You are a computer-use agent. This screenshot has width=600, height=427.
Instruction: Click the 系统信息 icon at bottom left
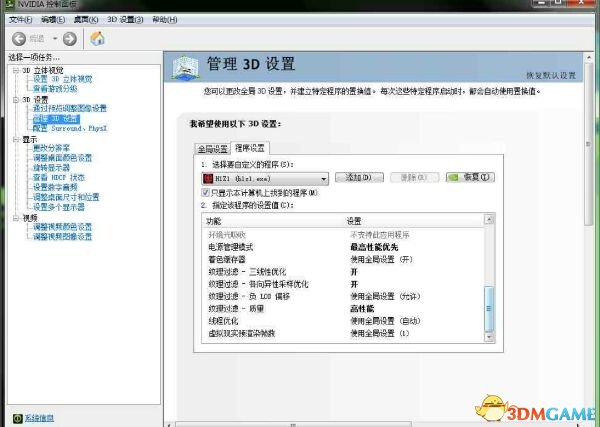pyautogui.click(x=18, y=418)
